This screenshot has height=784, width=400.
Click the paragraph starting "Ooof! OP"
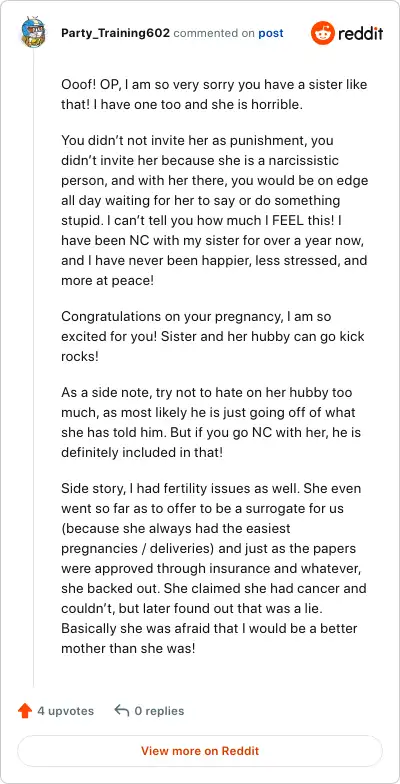pos(214,95)
